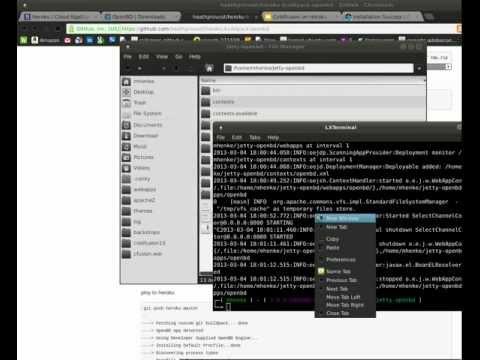Open file manager File menu
The height and width of the screenshot is (360, 480).
pos(128,57)
